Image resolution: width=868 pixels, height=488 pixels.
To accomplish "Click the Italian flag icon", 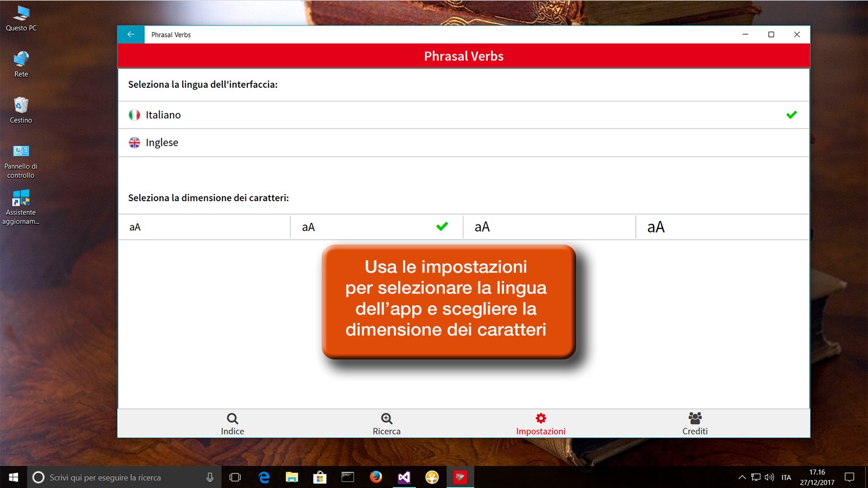I will pyautogui.click(x=135, y=115).
